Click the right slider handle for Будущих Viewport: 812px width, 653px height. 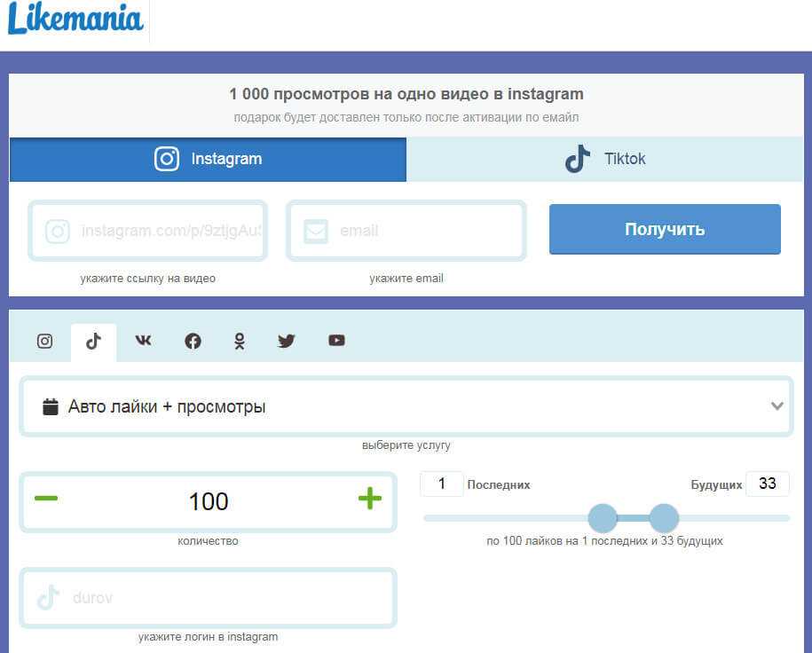coord(664,518)
